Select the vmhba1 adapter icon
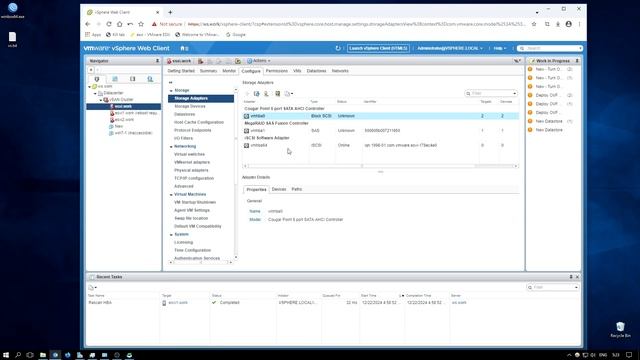The height and width of the screenshot is (360, 640). (x=246, y=131)
